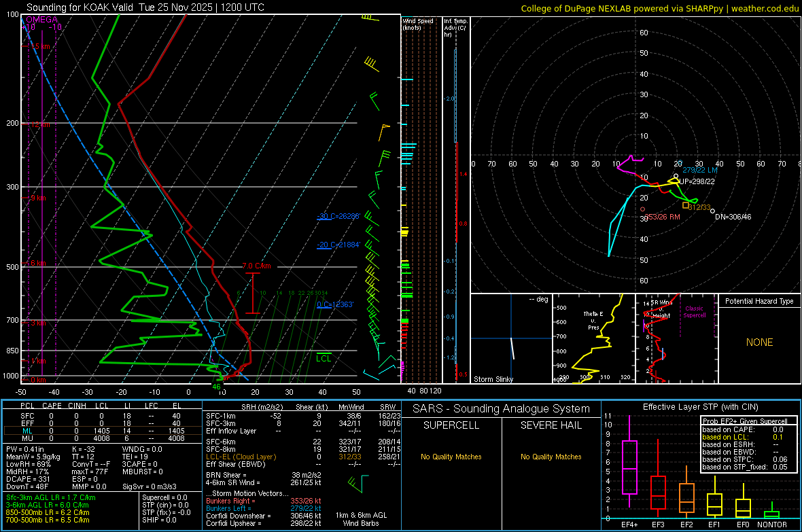
Task: Click the Corfidi Downshear = row
Action: click(264, 516)
